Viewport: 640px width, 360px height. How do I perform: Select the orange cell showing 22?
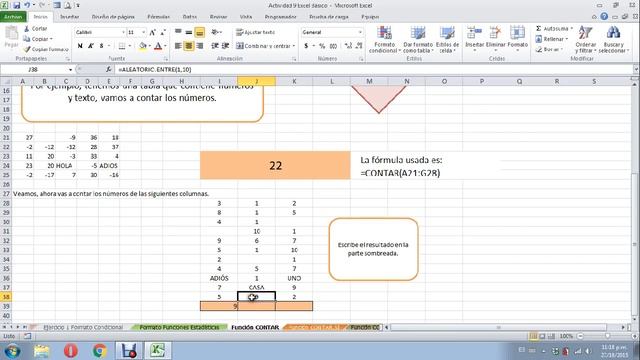(x=275, y=165)
